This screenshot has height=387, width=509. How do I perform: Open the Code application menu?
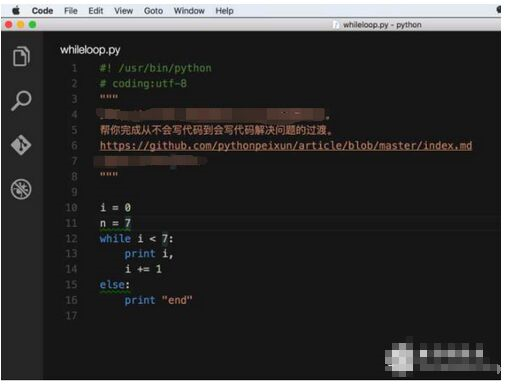tap(42, 11)
